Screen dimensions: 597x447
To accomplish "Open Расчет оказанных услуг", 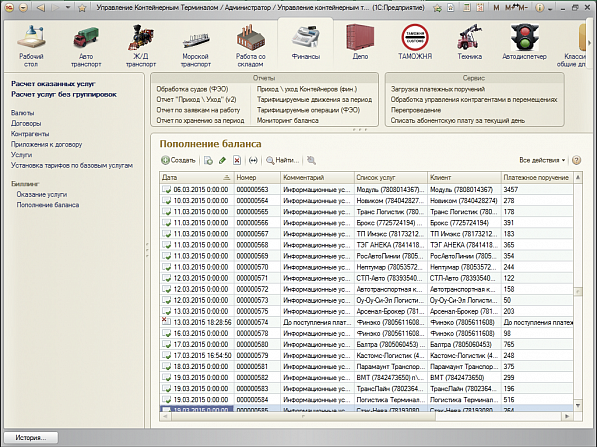I will (x=53, y=84).
